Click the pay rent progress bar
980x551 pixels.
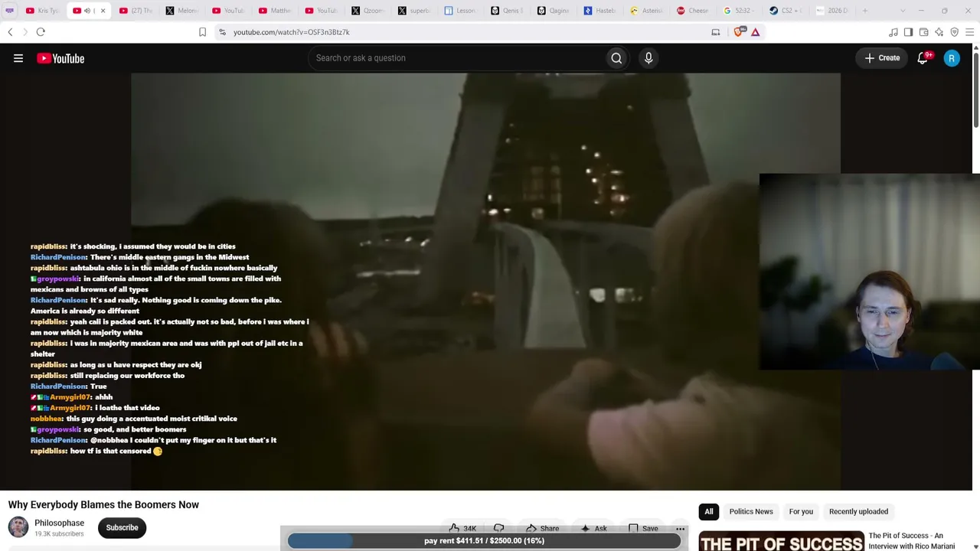(484, 540)
